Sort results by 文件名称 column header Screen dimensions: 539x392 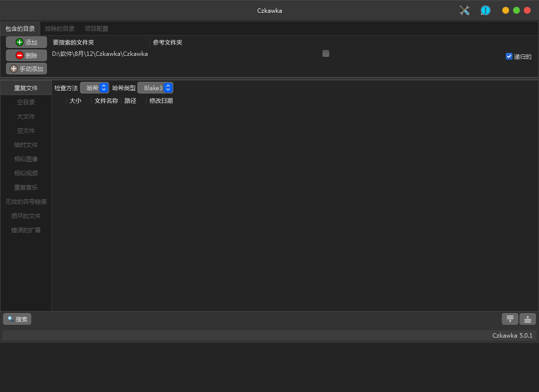tap(106, 101)
